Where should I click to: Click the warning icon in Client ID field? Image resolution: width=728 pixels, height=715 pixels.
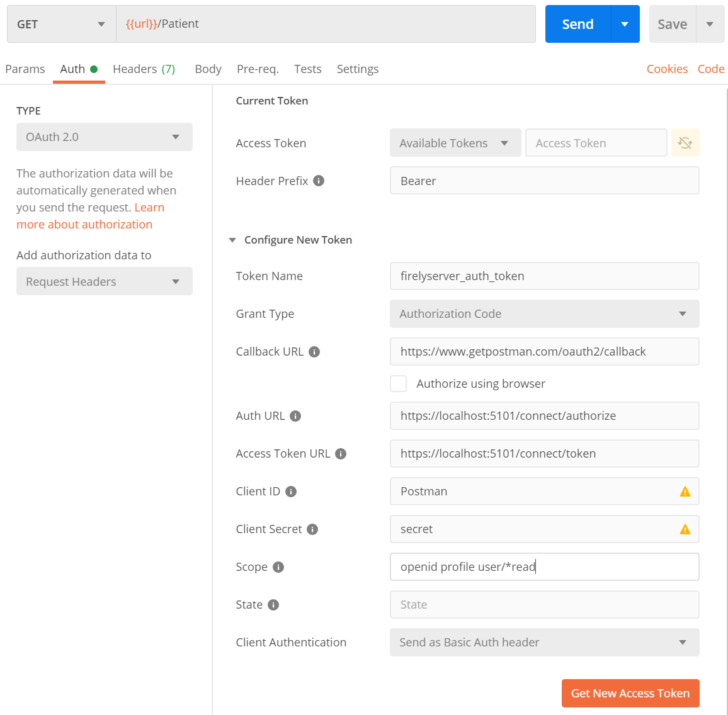685,492
